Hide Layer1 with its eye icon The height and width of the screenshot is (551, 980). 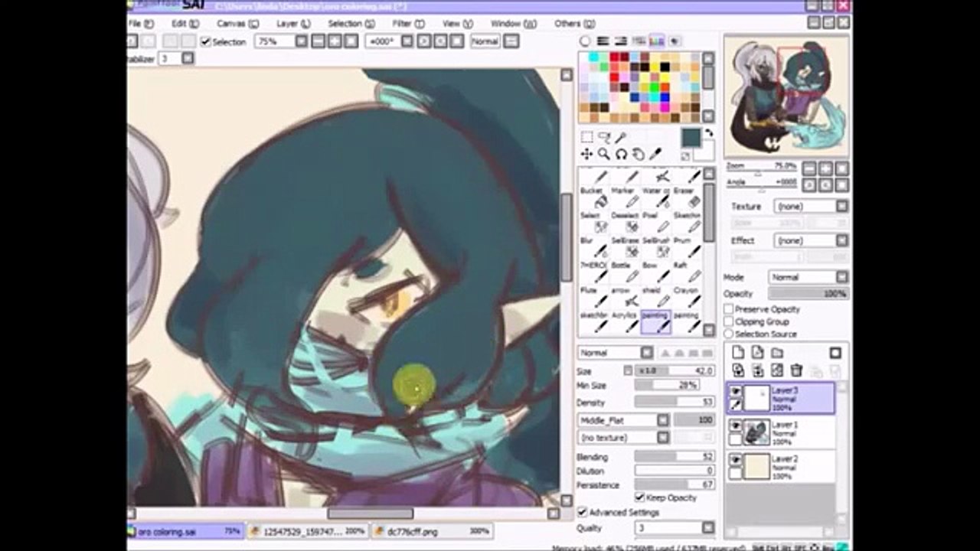736,425
